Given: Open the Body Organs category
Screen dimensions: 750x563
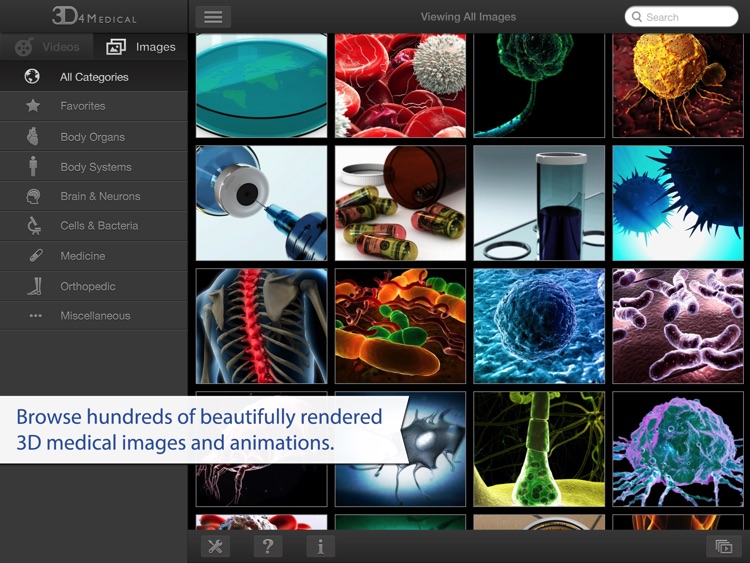Looking at the screenshot, I should 94,137.
